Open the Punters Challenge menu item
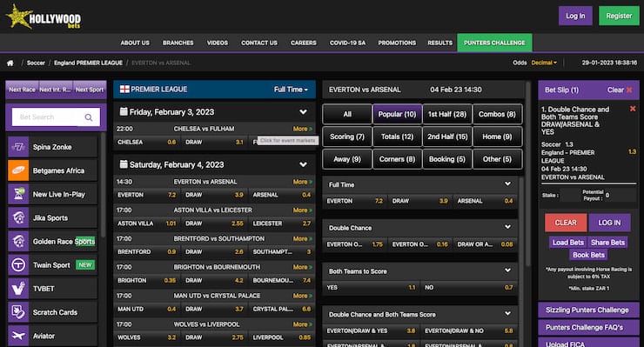 coord(494,43)
